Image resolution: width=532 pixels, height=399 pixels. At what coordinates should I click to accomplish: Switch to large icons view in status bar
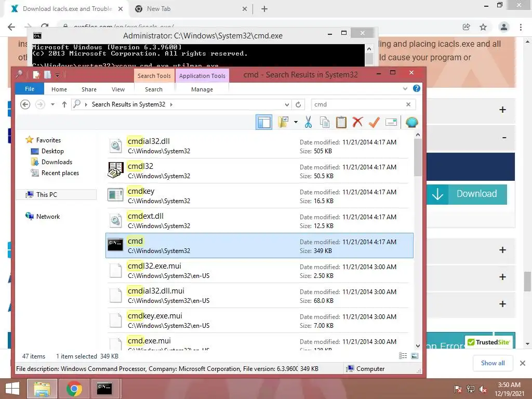(415, 356)
